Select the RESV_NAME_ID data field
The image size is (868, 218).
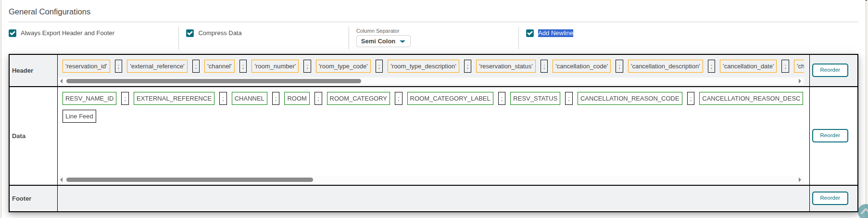pyautogui.click(x=89, y=99)
